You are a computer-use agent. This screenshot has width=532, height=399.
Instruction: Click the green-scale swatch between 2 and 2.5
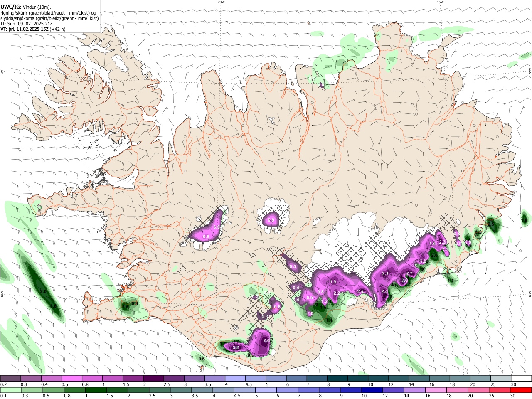pos(139,390)
